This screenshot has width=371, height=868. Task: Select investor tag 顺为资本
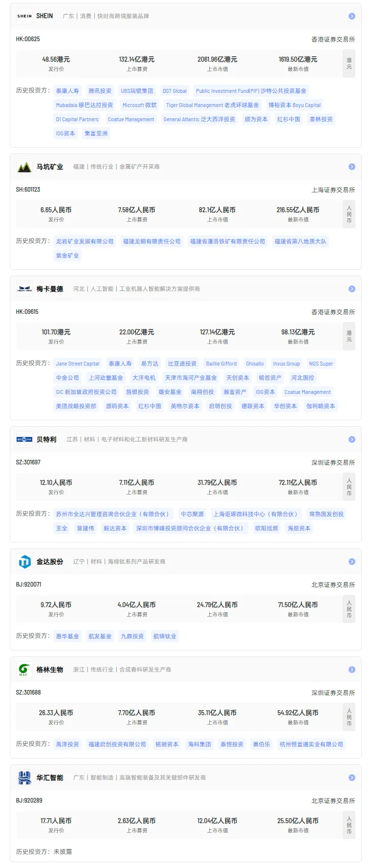(256, 119)
